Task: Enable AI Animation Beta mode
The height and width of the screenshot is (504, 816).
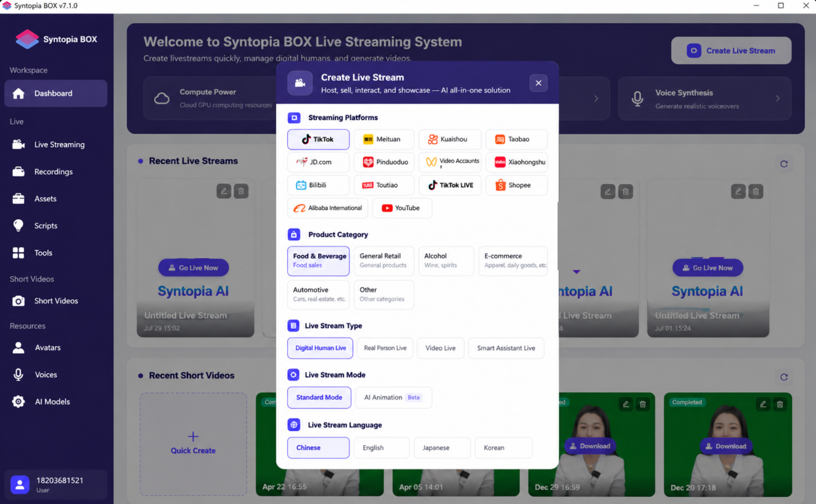Action: pos(393,397)
